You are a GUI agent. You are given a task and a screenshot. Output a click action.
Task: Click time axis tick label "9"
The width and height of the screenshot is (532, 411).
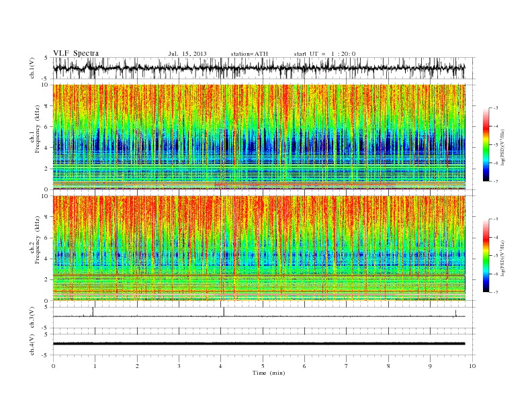(430, 366)
